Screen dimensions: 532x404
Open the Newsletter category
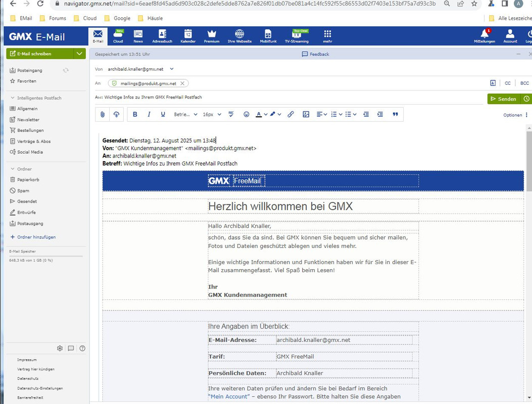coord(28,119)
